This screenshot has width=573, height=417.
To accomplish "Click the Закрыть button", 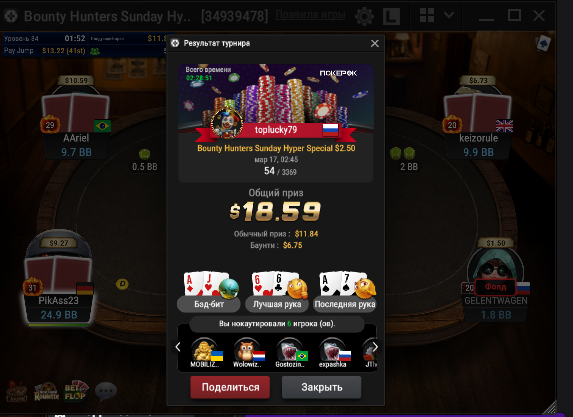I will tap(322, 387).
